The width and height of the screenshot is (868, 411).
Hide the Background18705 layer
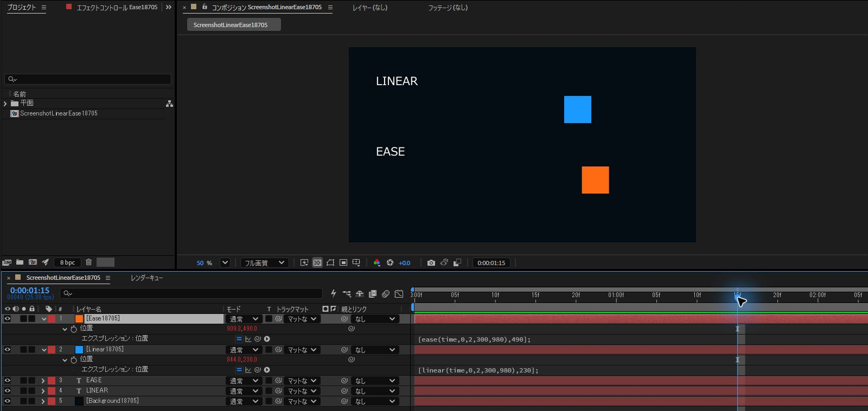(x=8, y=401)
